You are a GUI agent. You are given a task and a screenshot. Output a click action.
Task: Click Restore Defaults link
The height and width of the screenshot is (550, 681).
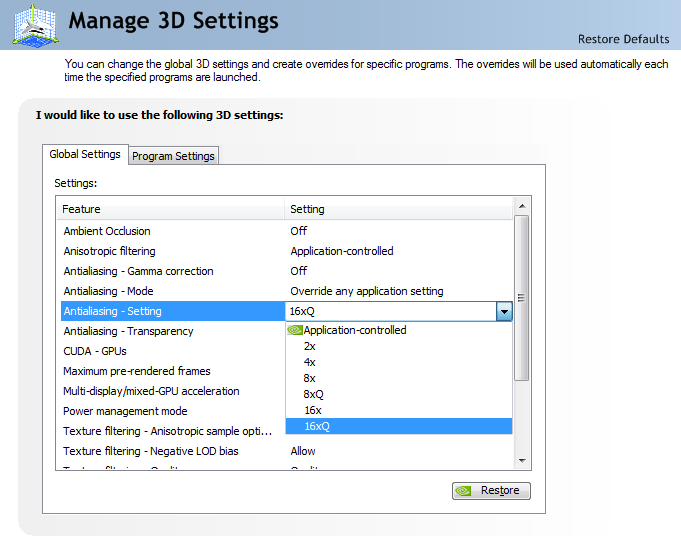pos(623,39)
